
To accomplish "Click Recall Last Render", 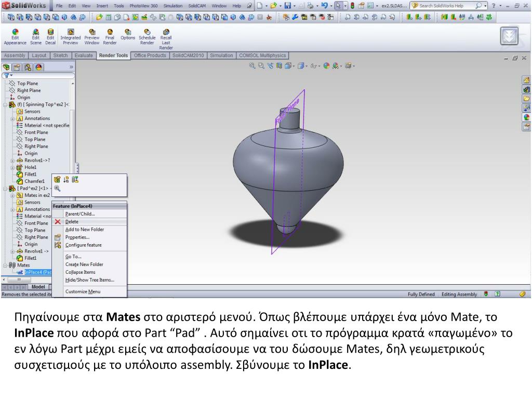I will coord(166,39).
